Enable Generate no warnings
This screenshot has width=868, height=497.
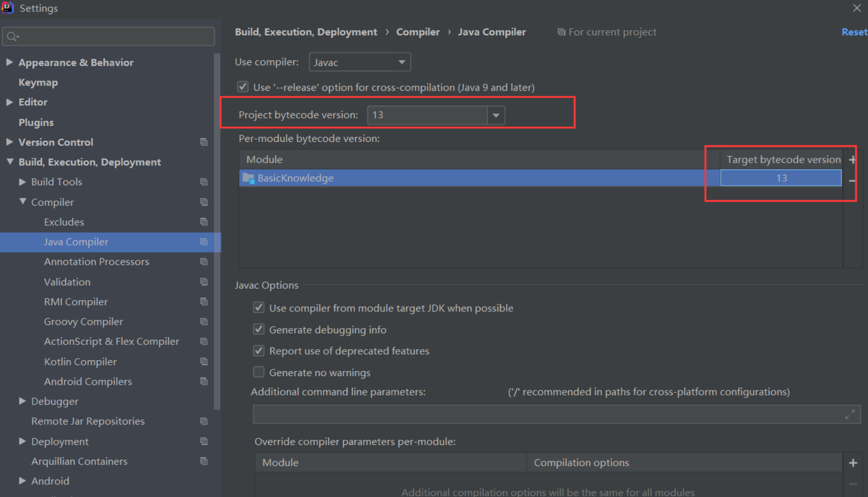click(259, 372)
